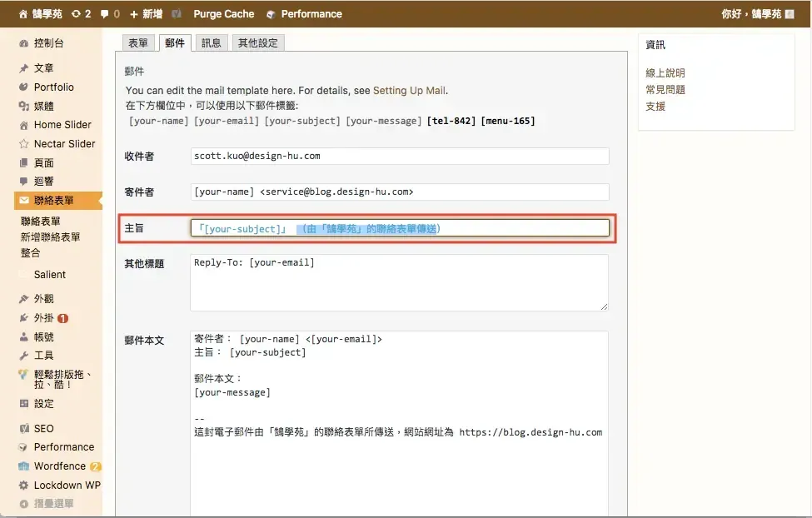Click 控制台 dashboard icon in sidebar
Image resolution: width=812 pixels, height=518 pixels.
(x=24, y=43)
